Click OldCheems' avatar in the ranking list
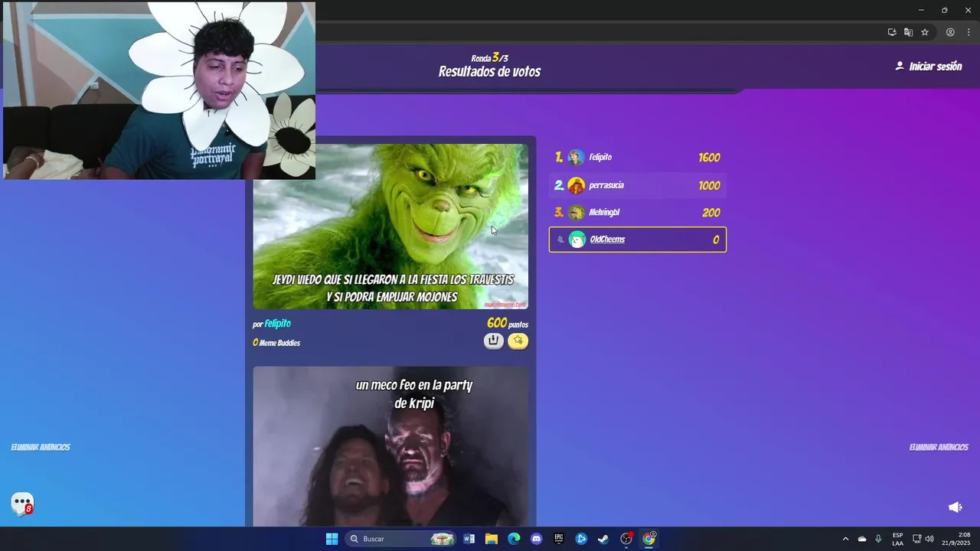The width and height of the screenshot is (980, 551). [577, 240]
